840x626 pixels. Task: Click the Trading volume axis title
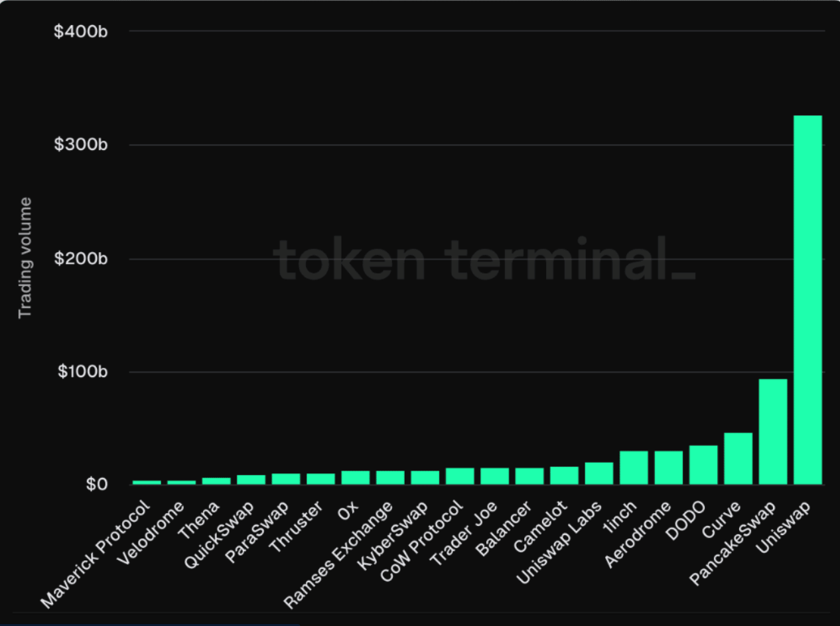25,258
